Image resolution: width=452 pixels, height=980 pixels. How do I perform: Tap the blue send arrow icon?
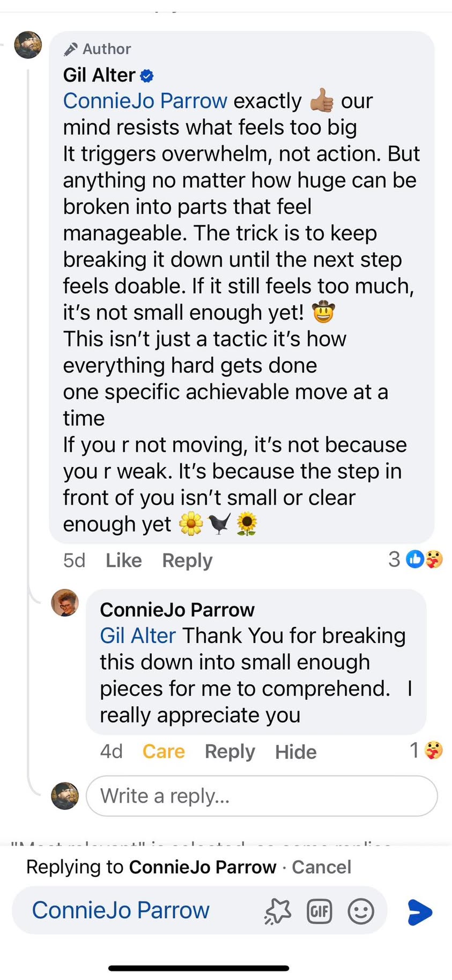pyautogui.click(x=420, y=912)
